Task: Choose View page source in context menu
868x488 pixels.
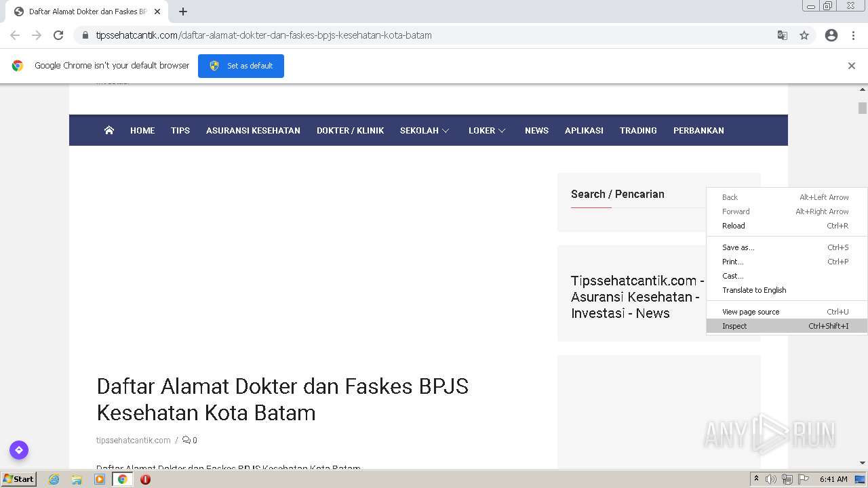Action: (x=787, y=312)
